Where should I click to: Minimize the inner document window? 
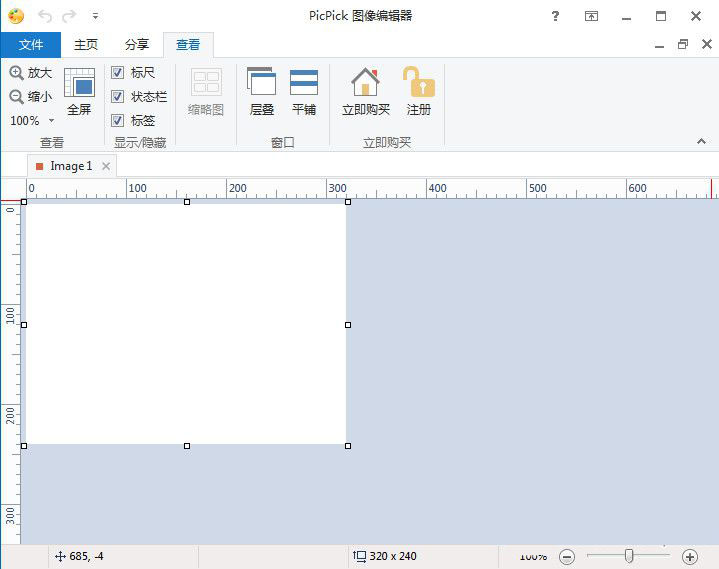point(659,45)
